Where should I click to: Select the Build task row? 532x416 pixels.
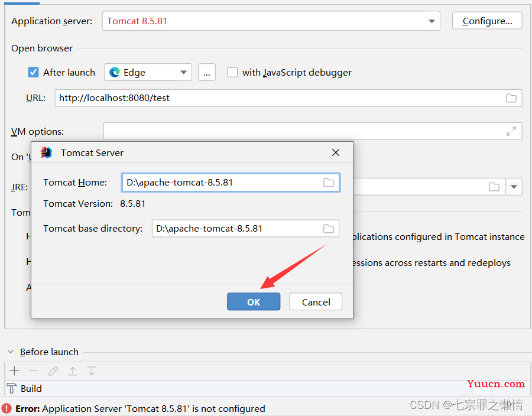[268, 389]
